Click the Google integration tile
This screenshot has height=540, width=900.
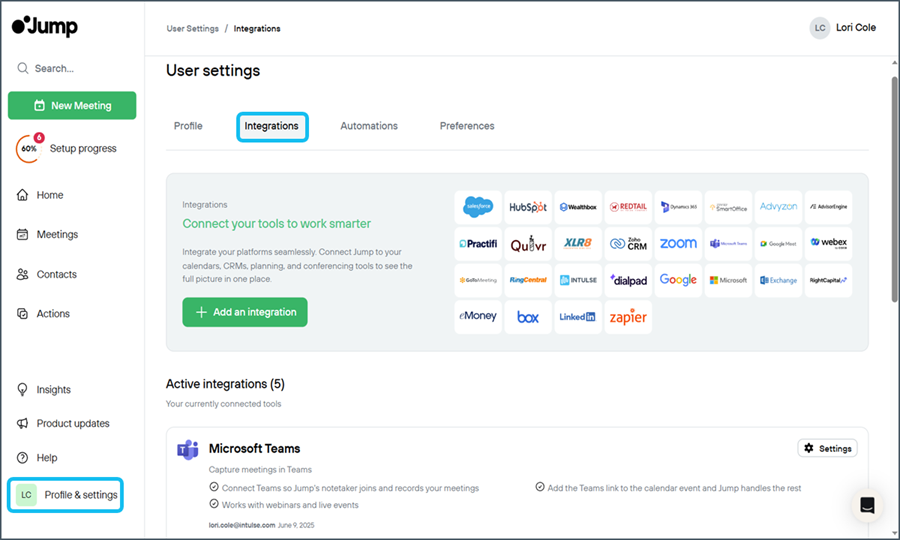click(678, 281)
